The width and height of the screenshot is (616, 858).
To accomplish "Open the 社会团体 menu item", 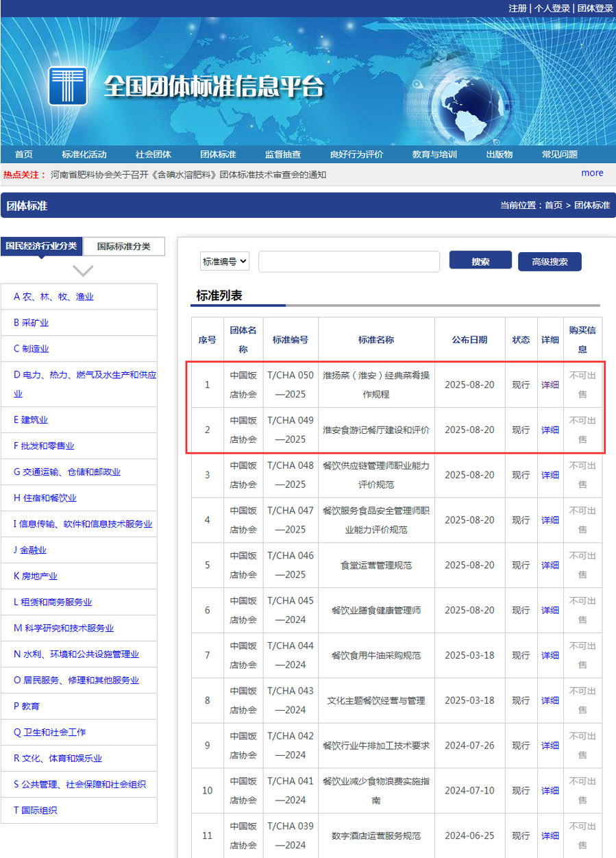I will (x=153, y=154).
